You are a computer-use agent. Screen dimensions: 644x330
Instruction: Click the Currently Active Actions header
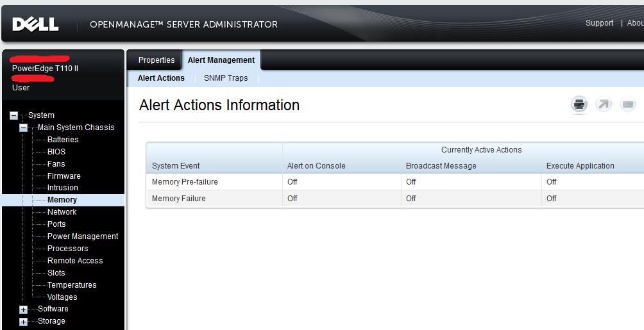[481, 150]
